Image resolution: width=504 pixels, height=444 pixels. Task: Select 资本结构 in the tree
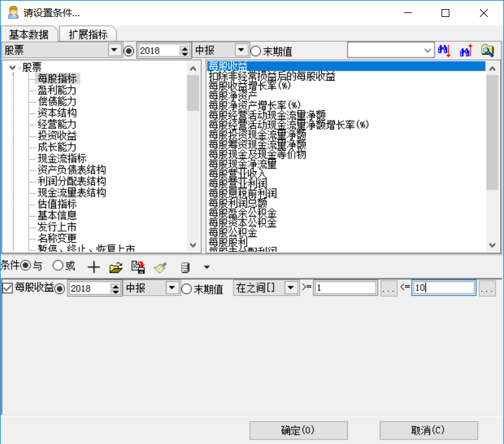57,113
